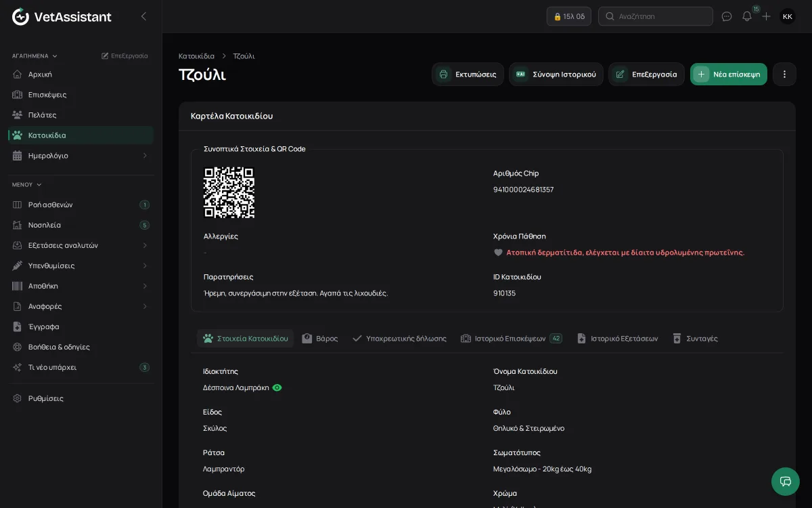Open the KK user avatar menu
Viewport: 812px width, 508px height.
788,16
